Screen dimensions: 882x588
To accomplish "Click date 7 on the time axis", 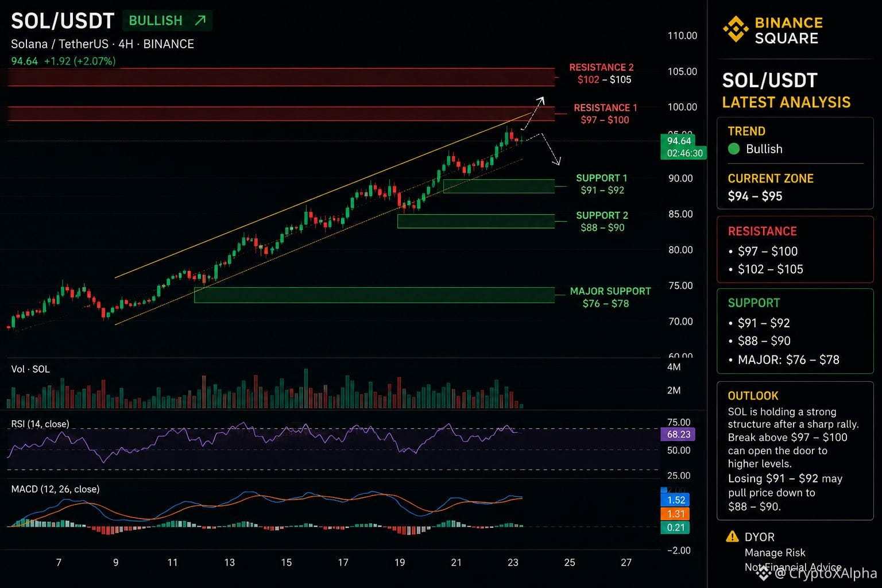I will 59,563.
